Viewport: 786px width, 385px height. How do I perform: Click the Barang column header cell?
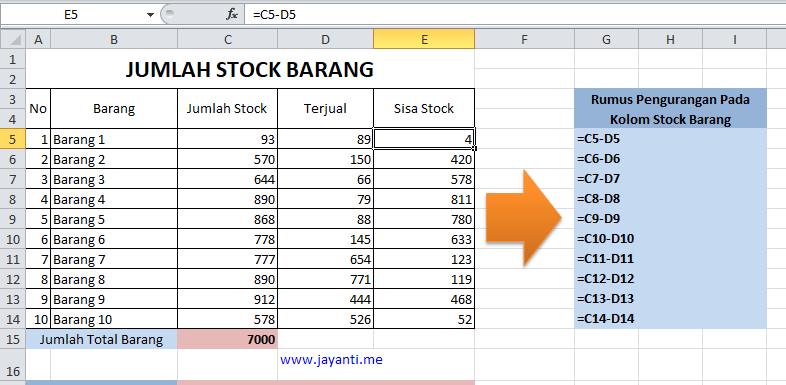[114, 109]
